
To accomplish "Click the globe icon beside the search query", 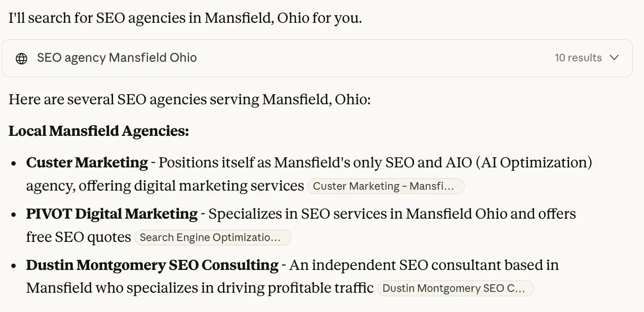I will [22, 58].
